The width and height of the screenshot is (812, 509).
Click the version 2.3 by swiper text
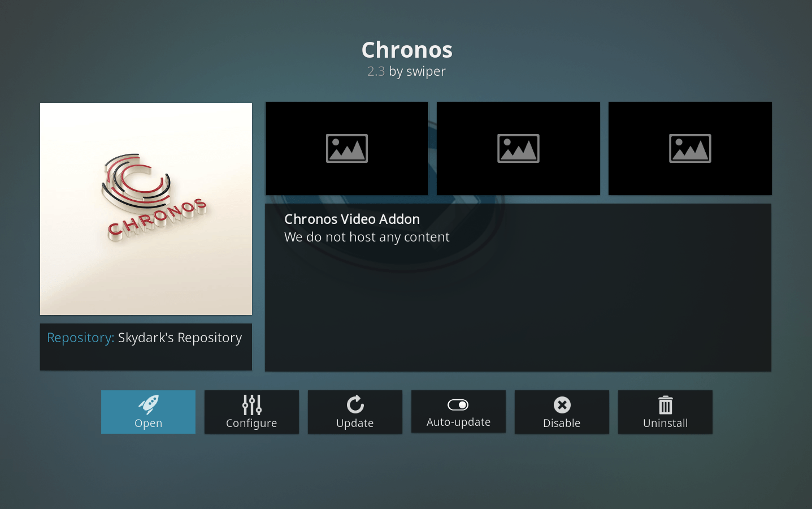pyautogui.click(x=406, y=71)
